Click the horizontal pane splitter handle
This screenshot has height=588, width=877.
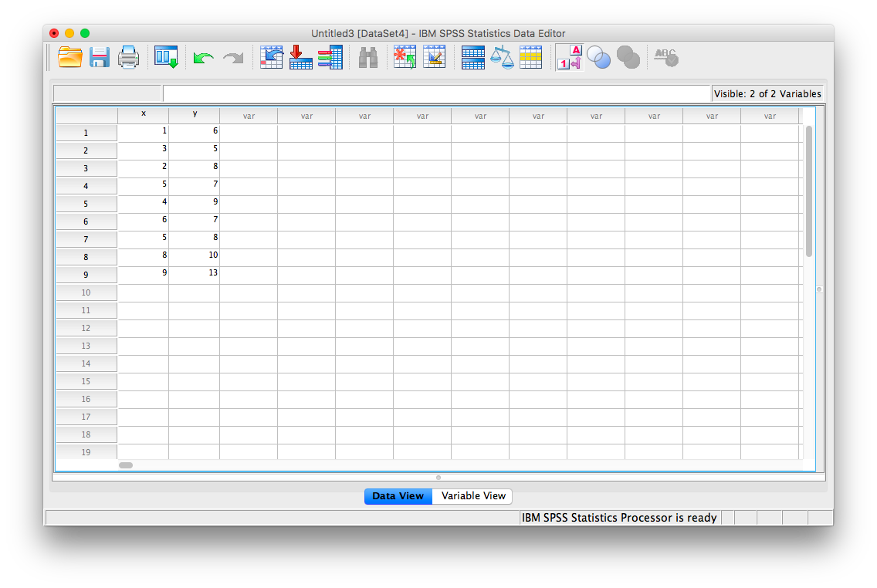coord(438,478)
